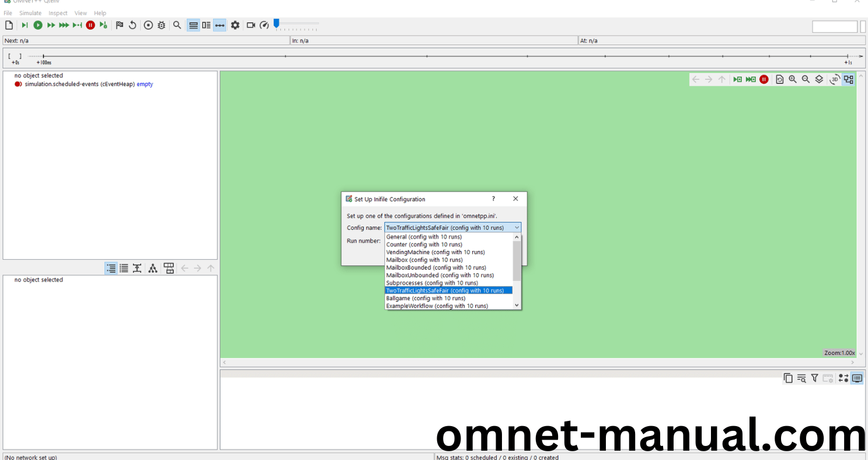
Task: Click the New network document icon
Action: pos(9,25)
